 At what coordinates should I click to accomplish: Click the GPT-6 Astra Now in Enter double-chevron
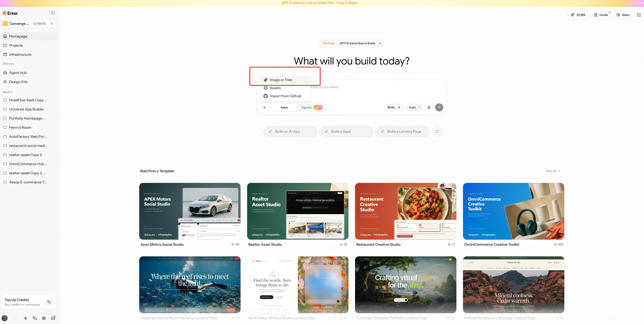pyautogui.click(x=380, y=43)
